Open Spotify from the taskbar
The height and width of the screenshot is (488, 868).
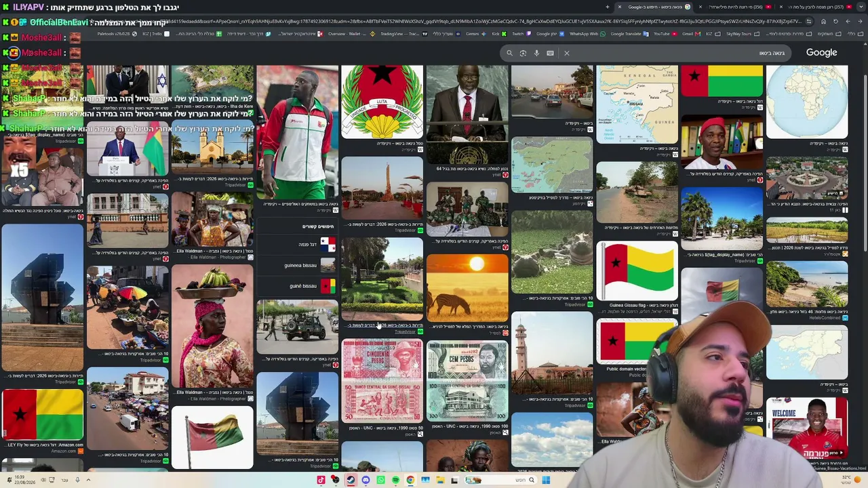coord(395,480)
